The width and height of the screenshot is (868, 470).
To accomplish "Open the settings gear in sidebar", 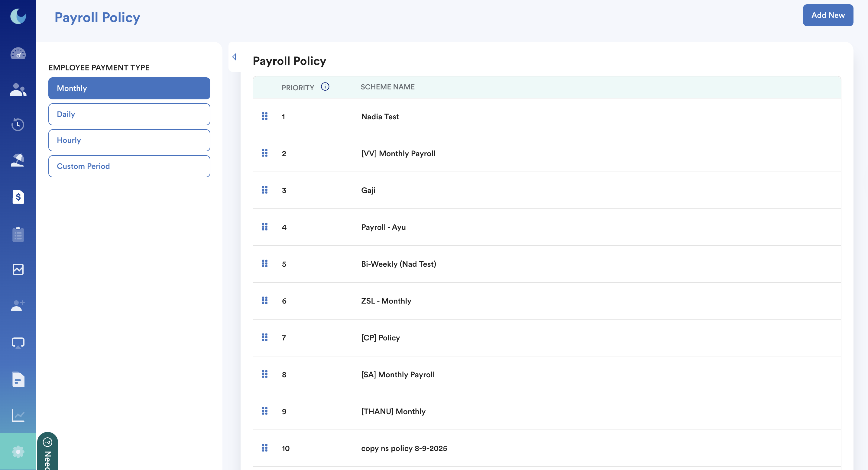I will (18, 451).
